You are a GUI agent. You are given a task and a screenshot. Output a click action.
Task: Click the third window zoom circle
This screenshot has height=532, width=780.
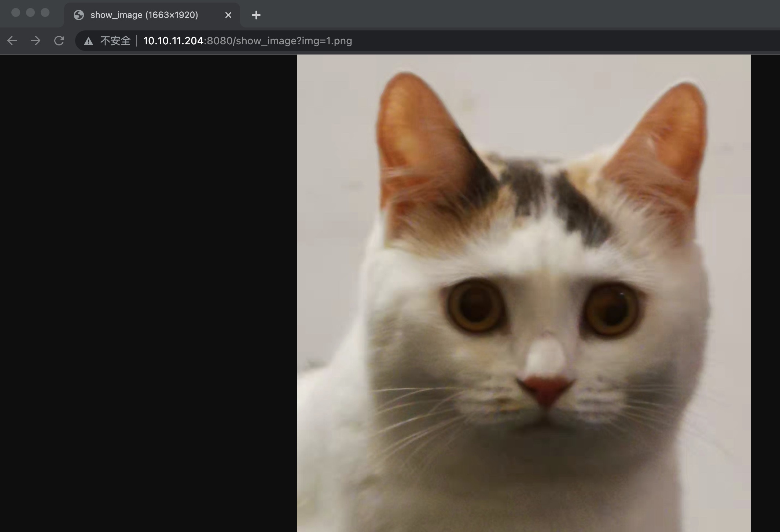click(x=45, y=13)
